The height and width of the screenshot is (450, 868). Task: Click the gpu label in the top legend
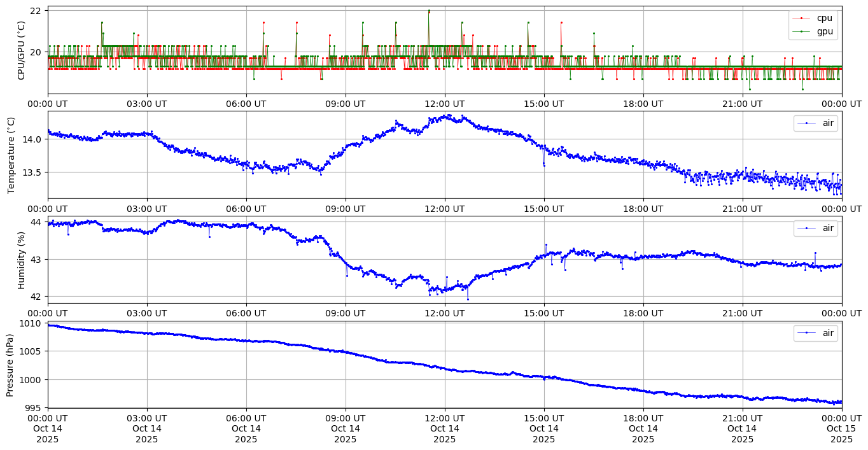[x=825, y=31]
